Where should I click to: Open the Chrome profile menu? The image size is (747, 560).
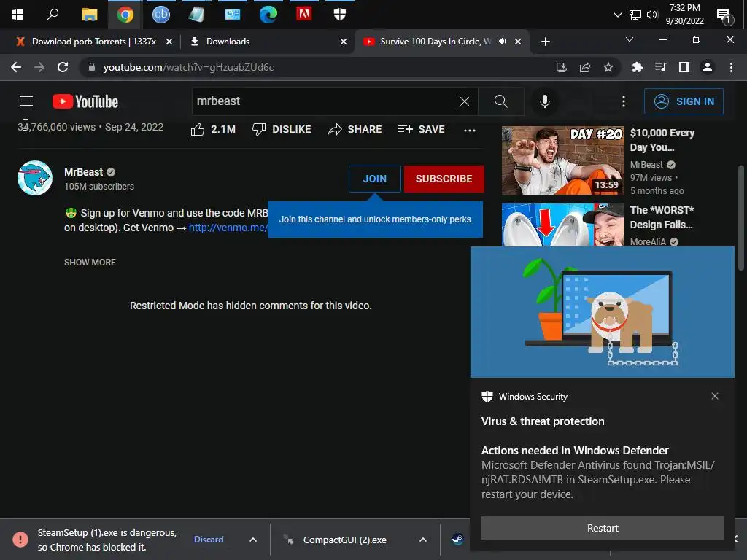[708, 67]
